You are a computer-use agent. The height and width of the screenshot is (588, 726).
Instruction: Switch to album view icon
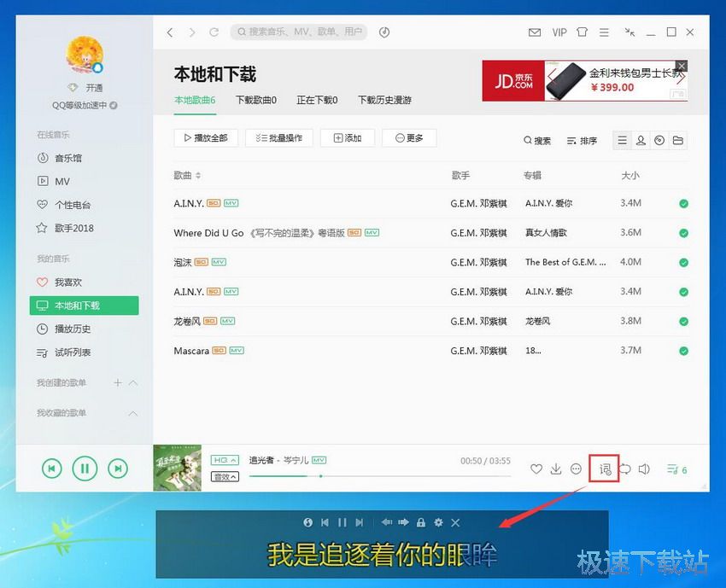tap(659, 140)
